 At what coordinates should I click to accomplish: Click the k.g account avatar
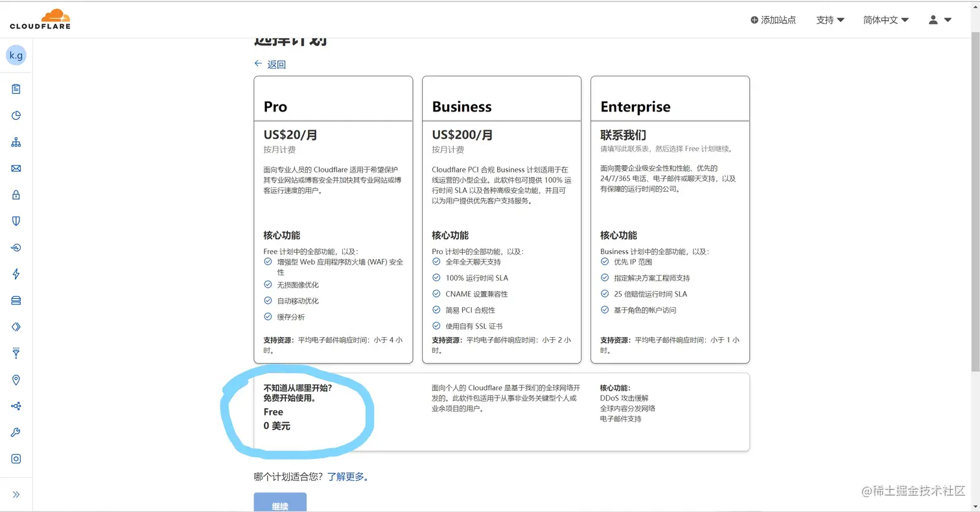(x=16, y=55)
